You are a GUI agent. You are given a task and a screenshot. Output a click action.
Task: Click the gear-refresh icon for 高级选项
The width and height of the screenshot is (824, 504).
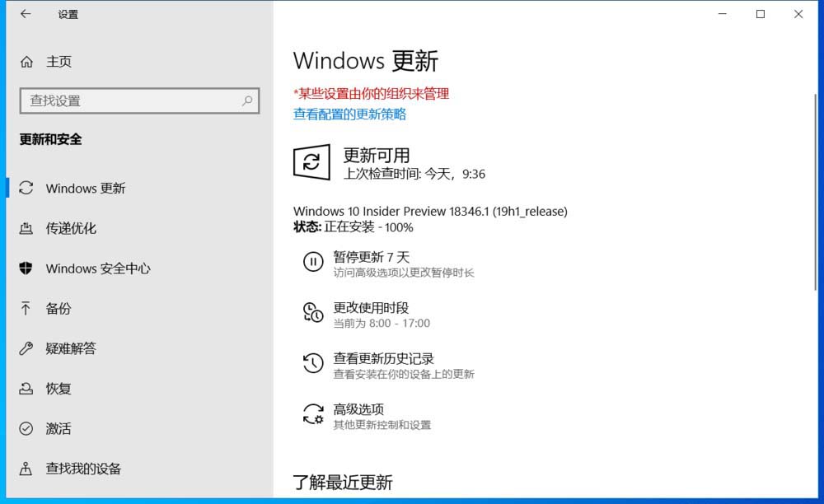312,413
